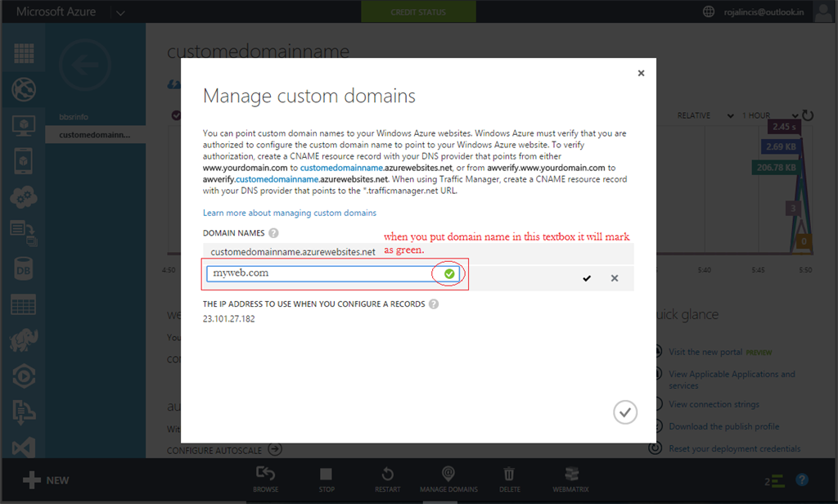This screenshot has width=838, height=504.
Task: Click the 2.69 KB chart metric label
Action: click(781, 146)
